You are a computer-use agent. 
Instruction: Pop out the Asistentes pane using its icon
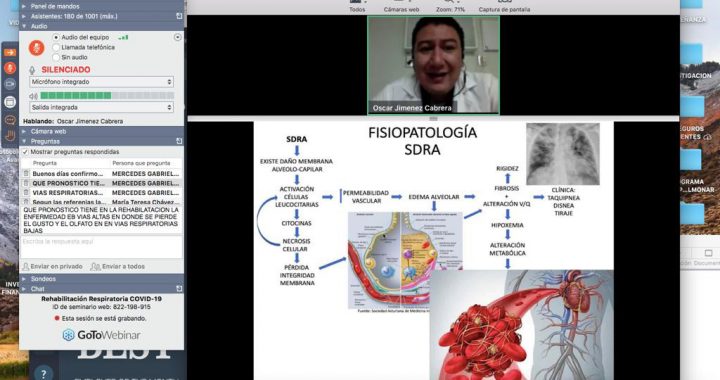(179, 16)
